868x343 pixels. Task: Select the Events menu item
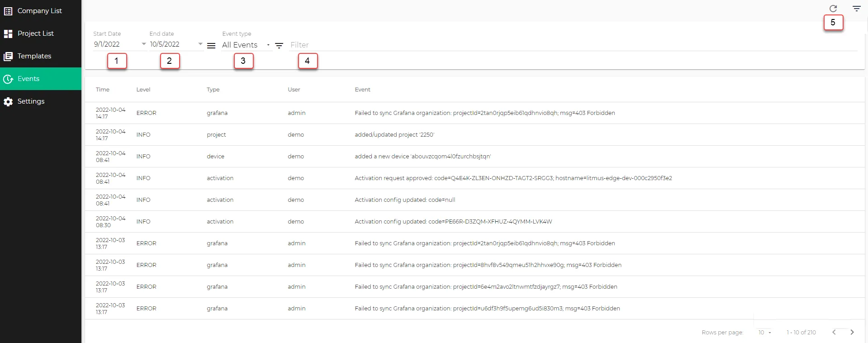click(x=41, y=79)
